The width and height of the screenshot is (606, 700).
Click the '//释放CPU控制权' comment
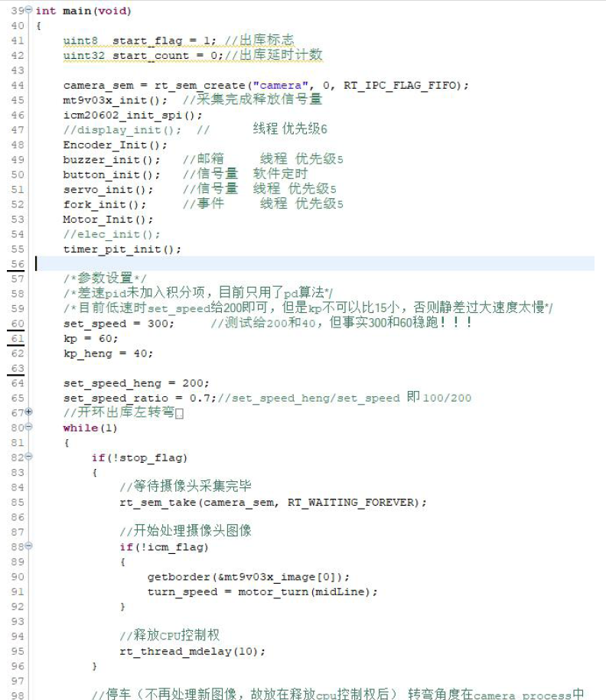click(169, 635)
